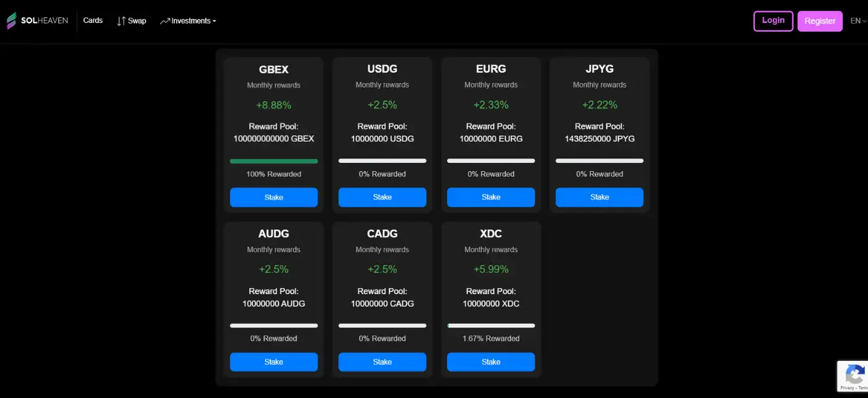The width and height of the screenshot is (868, 398).
Task: Click Stake under JPYG card
Action: click(x=599, y=197)
